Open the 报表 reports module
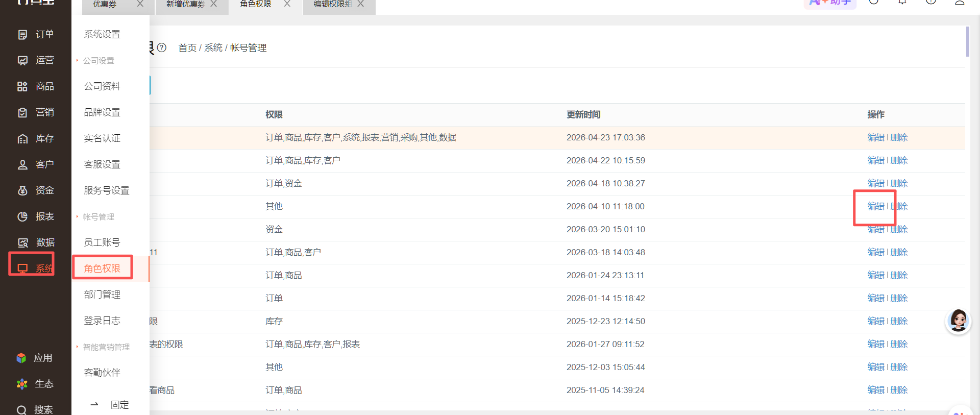 [35, 216]
